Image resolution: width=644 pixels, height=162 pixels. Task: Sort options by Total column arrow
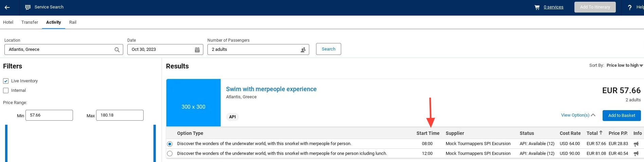tap(601, 133)
